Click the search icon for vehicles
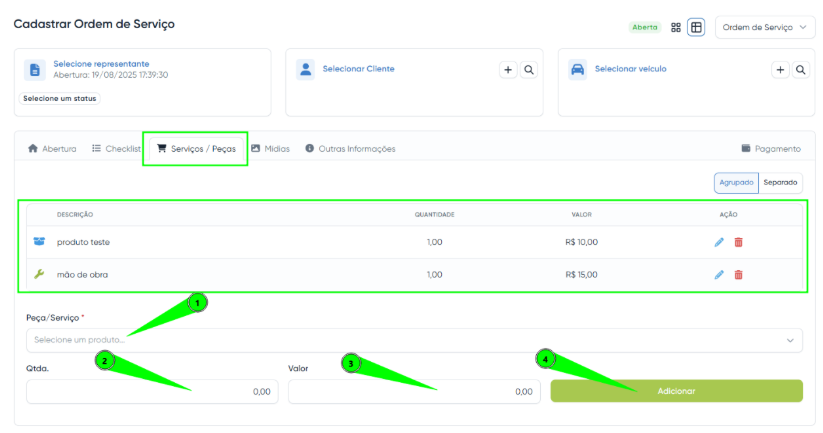 (x=801, y=70)
